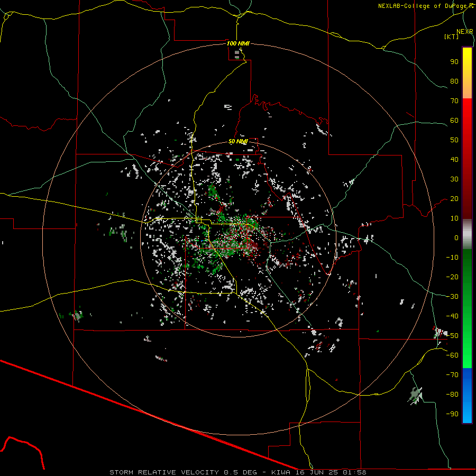Click the 60 value on velocity scale
Image resolution: width=476 pixels, height=476 pixels.
(454, 121)
